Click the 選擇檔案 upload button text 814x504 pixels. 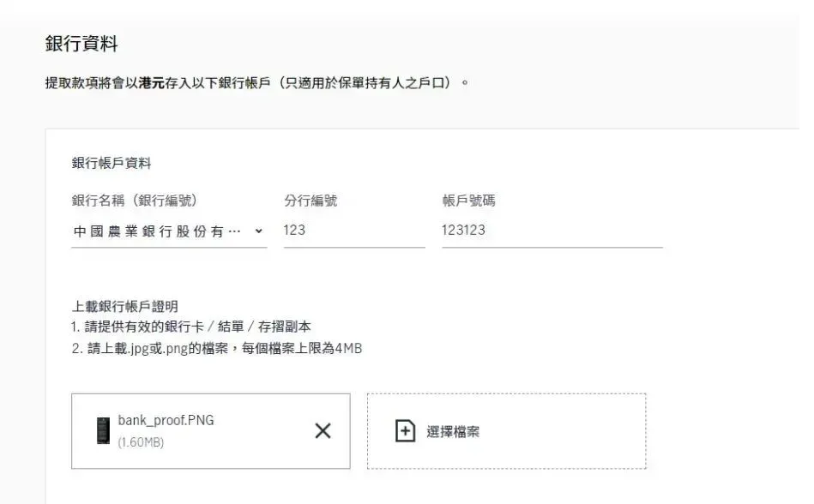coord(453,431)
